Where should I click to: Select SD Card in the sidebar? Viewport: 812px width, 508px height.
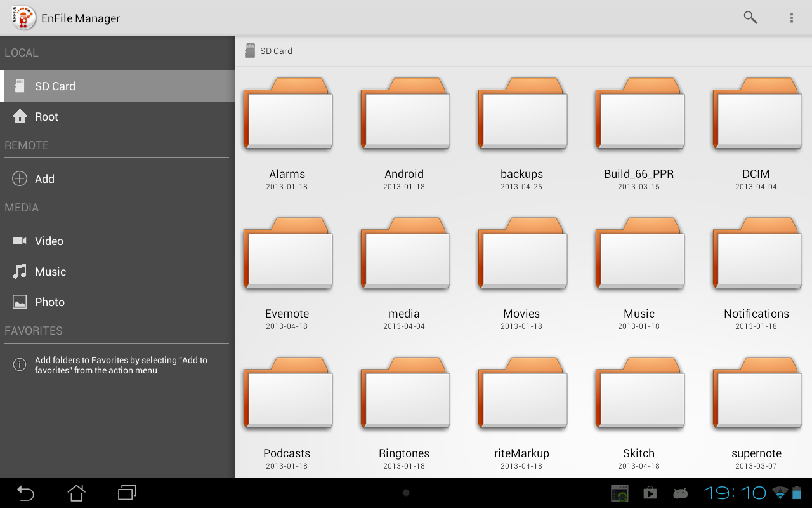[117, 86]
